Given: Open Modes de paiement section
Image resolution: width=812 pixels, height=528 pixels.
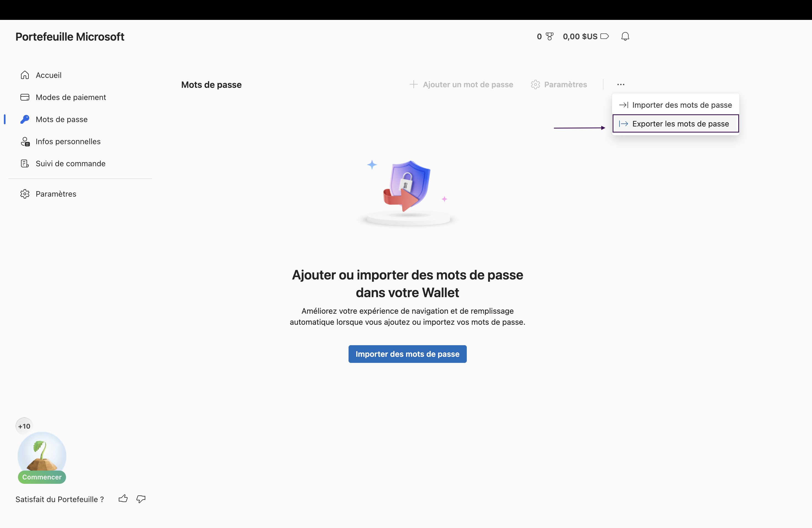Looking at the screenshot, I should 71,97.
